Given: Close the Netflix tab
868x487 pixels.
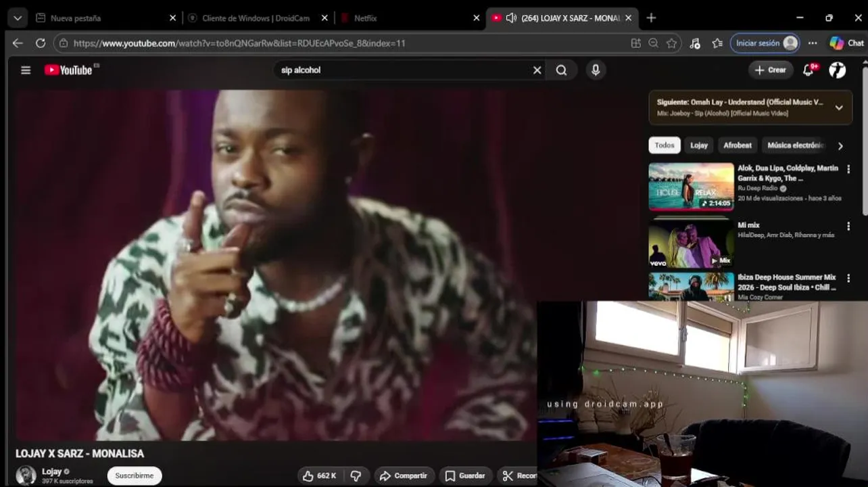Looking at the screenshot, I should (x=477, y=18).
